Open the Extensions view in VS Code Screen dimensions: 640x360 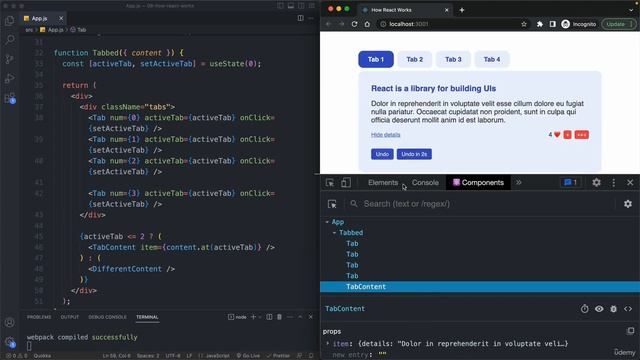(9, 98)
